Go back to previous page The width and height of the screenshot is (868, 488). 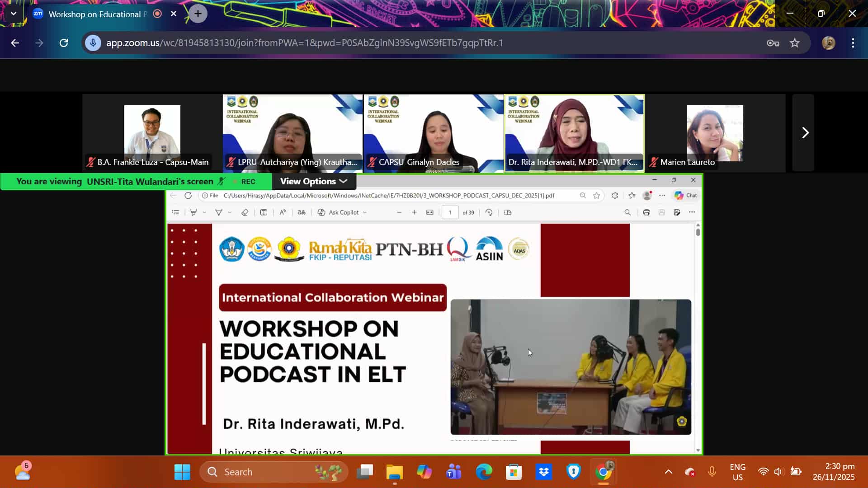pyautogui.click(x=15, y=43)
